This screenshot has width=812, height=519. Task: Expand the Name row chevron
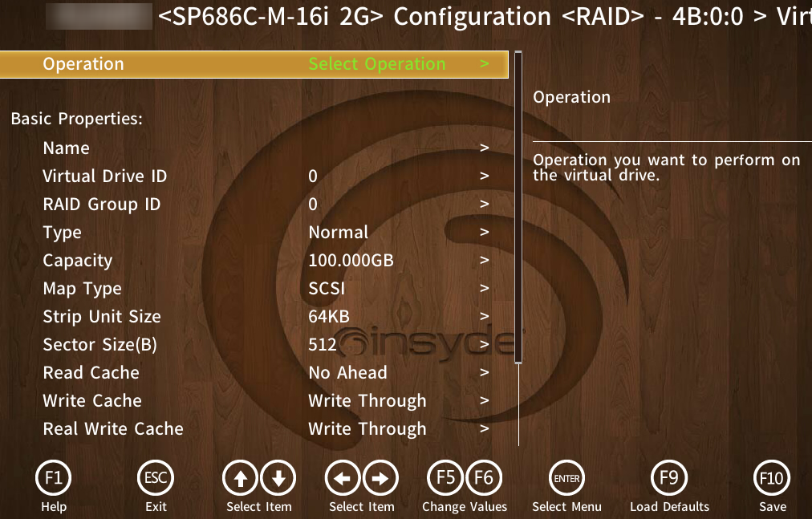[x=484, y=148]
